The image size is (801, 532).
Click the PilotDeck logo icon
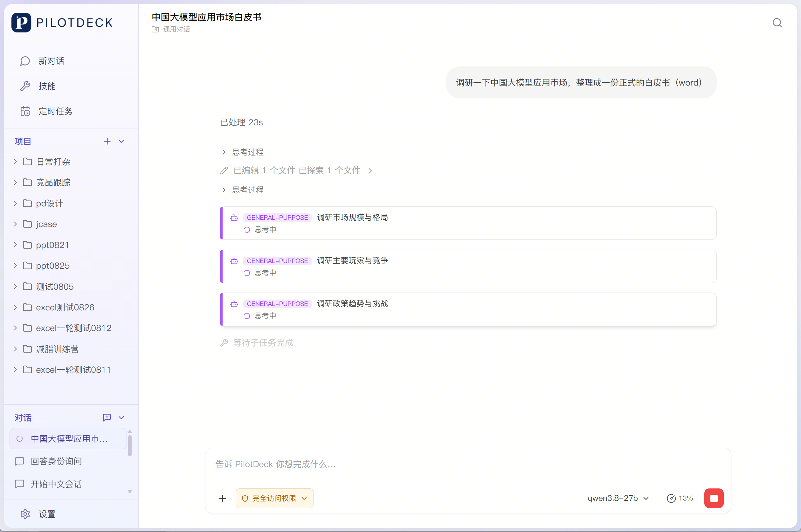coord(21,22)
